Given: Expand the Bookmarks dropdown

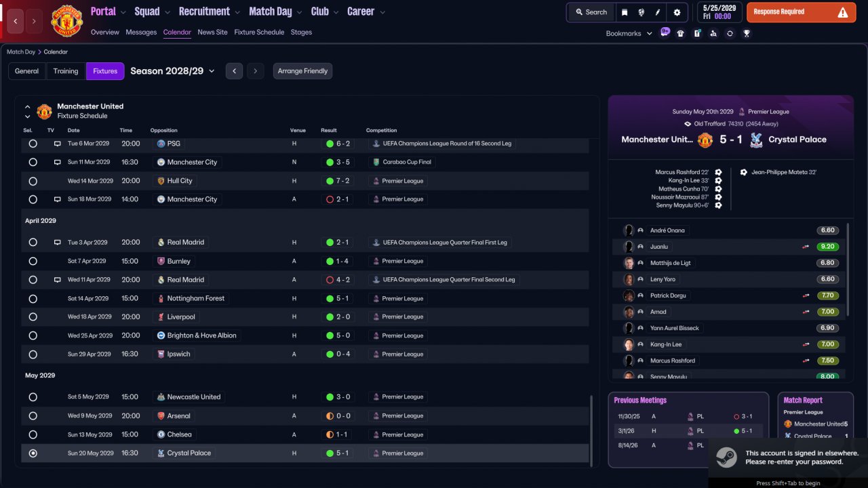Looking at the screenshot, I should pyautogui.click(x=629, y=33).
